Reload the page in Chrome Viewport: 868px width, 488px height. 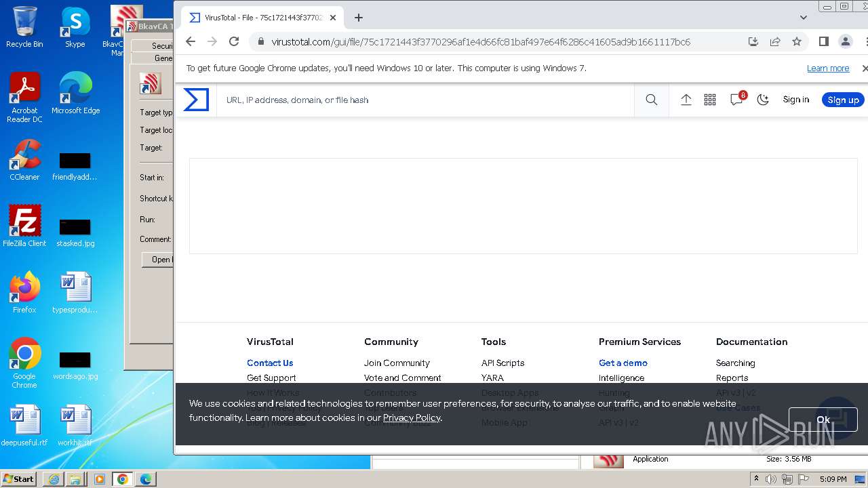point(234,41)
